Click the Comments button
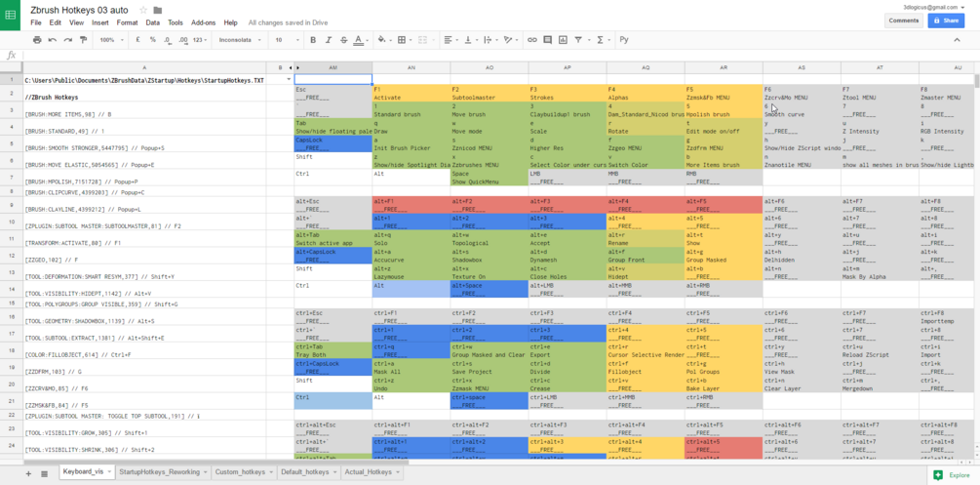980x485 pixels. pos(904,20)
